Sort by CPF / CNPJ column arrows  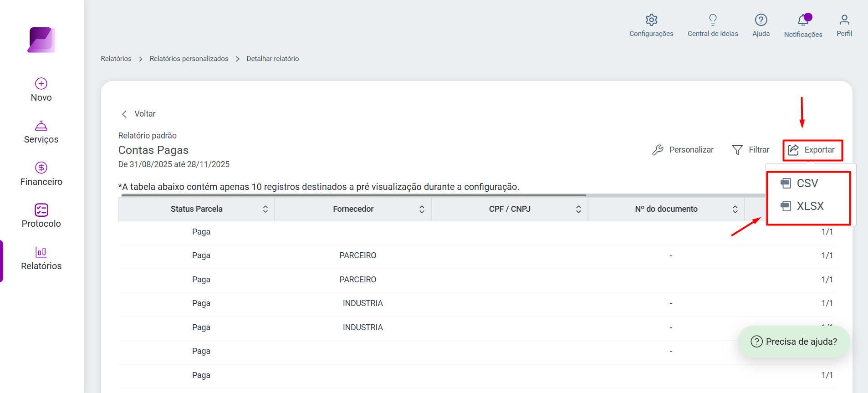pos(579,209)
